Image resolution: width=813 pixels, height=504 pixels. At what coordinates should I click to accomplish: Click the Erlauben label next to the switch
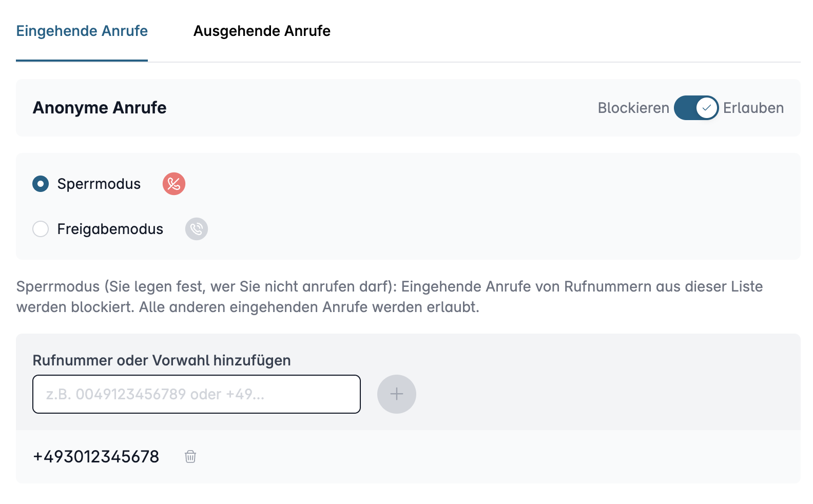[753, 108]
